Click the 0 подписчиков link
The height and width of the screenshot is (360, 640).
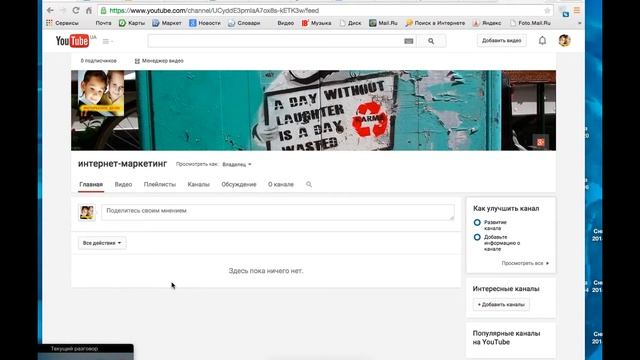98,61
